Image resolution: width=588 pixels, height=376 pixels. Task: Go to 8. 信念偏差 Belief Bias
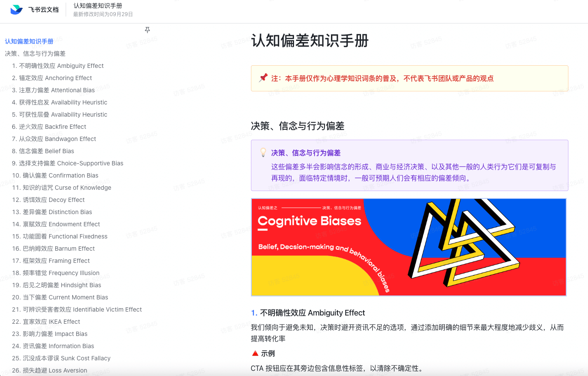coord(43,151)
